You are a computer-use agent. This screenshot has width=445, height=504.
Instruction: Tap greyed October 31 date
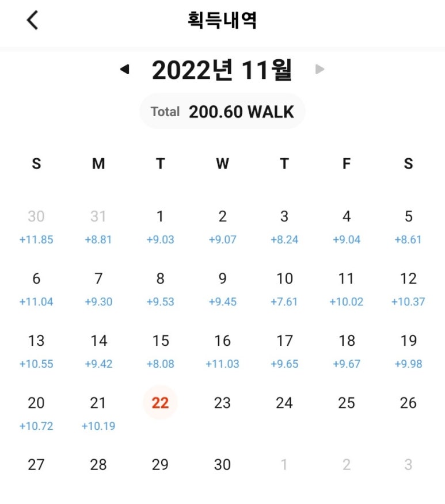pos(98,216)
